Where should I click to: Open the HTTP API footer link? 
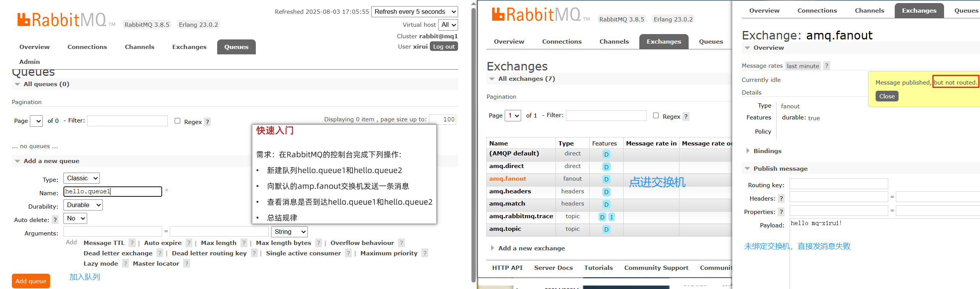[x=507, y=268]
